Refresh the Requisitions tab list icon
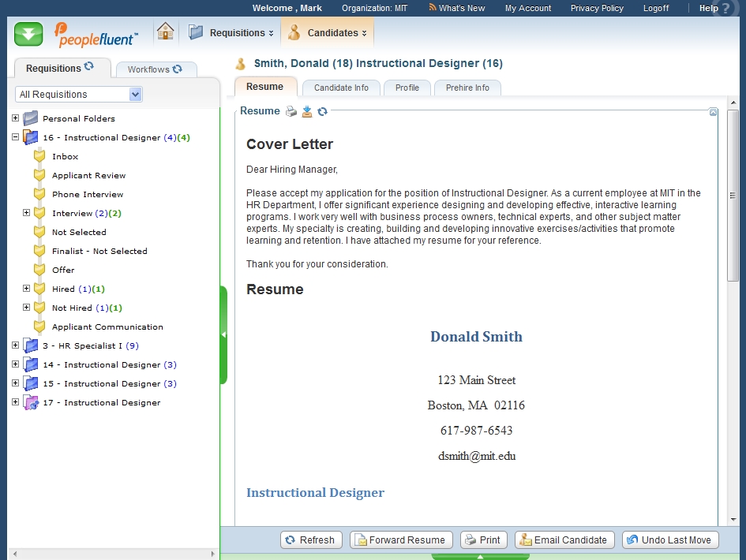Image resolution: width=746 pixels, height=560 pixels. [89, 68]
